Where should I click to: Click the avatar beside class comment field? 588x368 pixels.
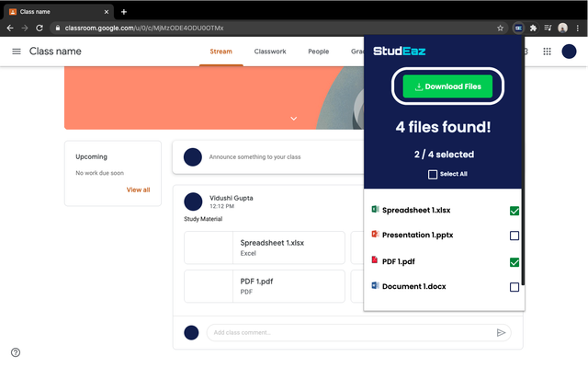point(191,333)
